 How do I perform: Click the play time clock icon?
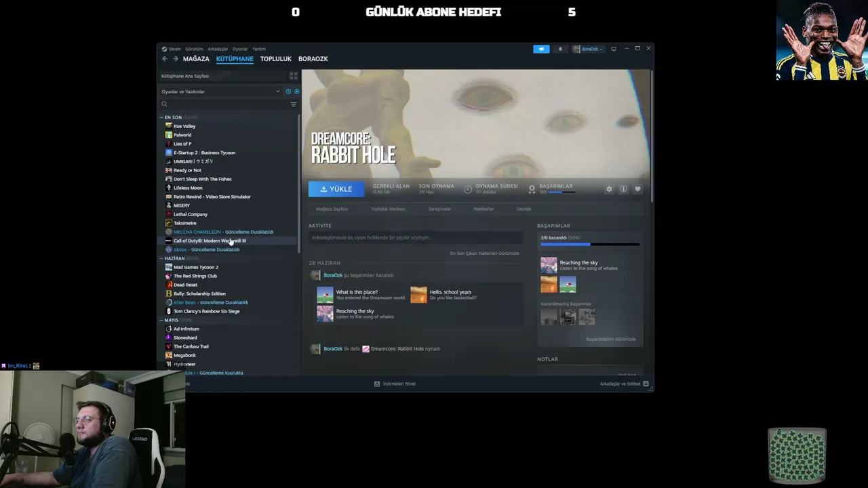pos(468,189)
